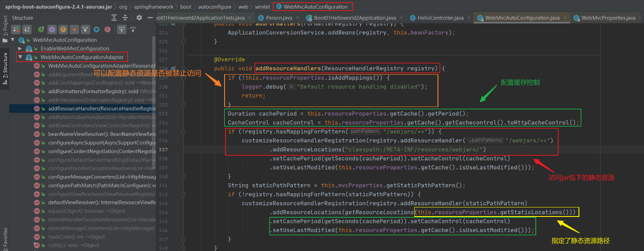Image resolution: width=644 pixels, height=251 pixels.
Task: Click HelloController.java tab file icon
Action: [x=413, y=18]
